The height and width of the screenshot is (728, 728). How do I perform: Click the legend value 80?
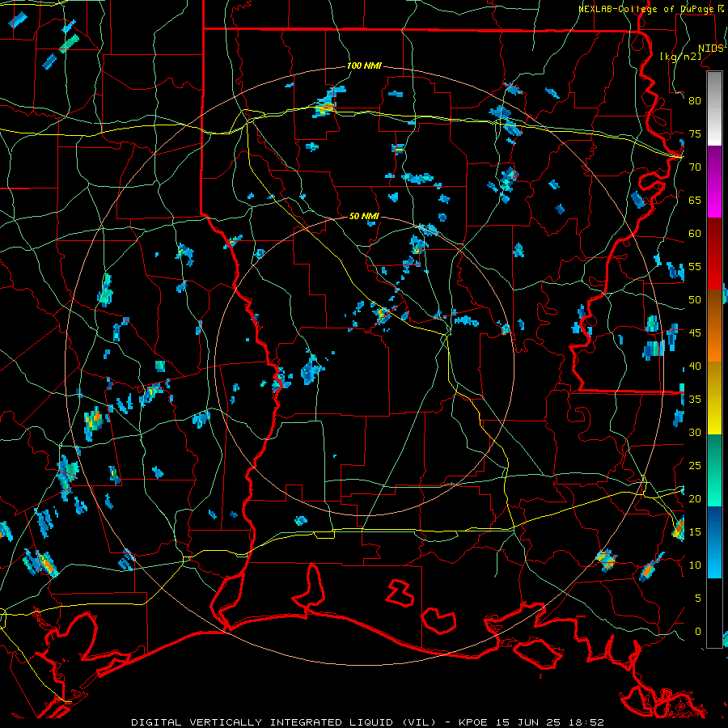point(695,101)
